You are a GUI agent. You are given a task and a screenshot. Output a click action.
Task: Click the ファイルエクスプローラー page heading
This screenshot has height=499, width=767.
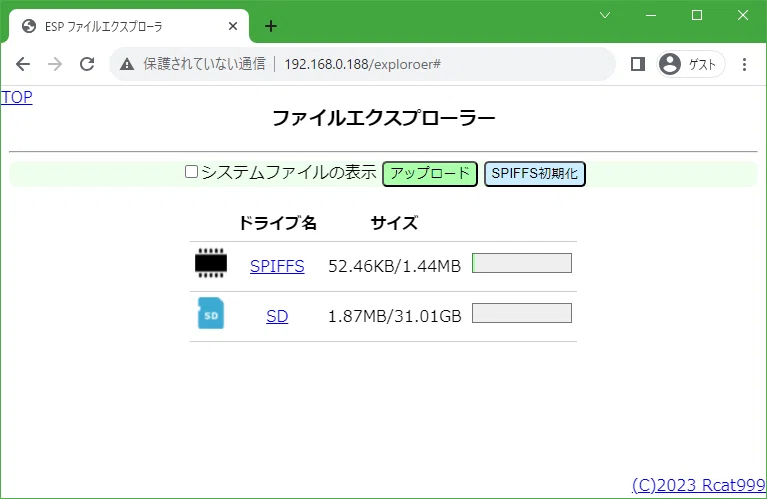[x=384, y=118]
